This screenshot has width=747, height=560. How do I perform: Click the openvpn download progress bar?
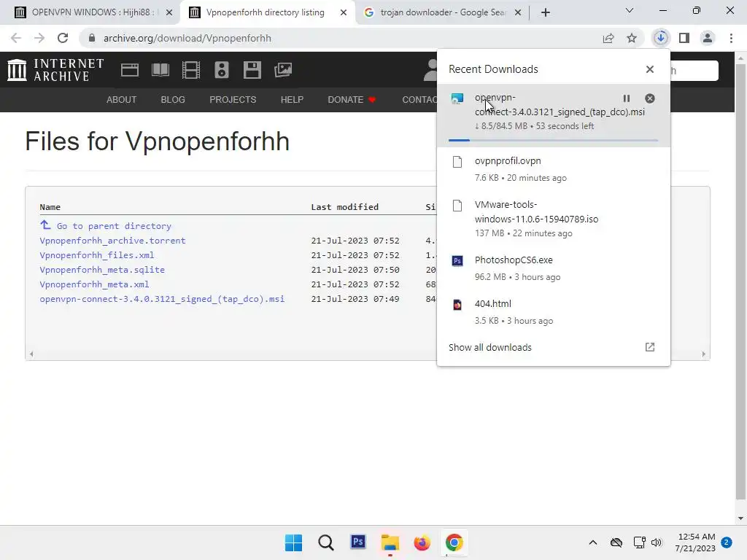pos(553,140)
